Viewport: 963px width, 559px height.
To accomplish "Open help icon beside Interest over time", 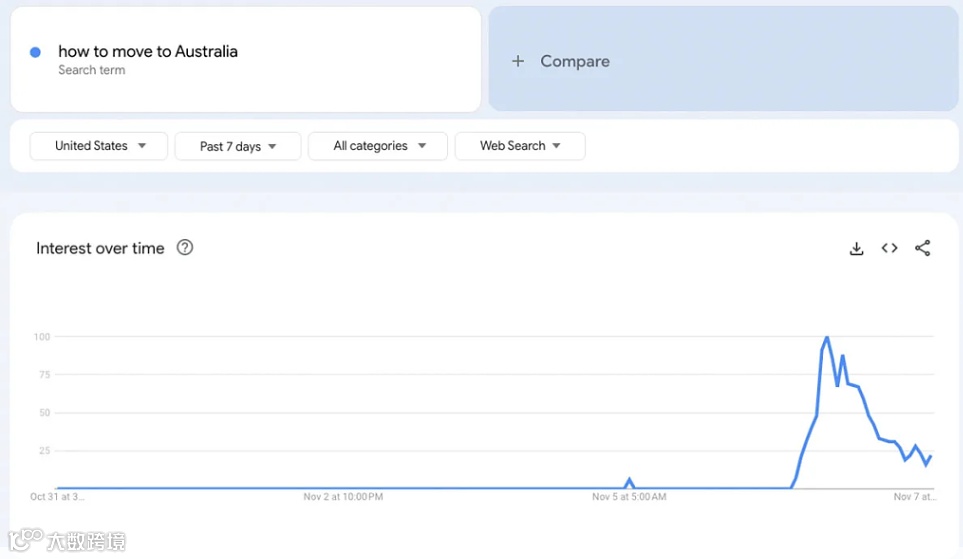I will 185,248.
